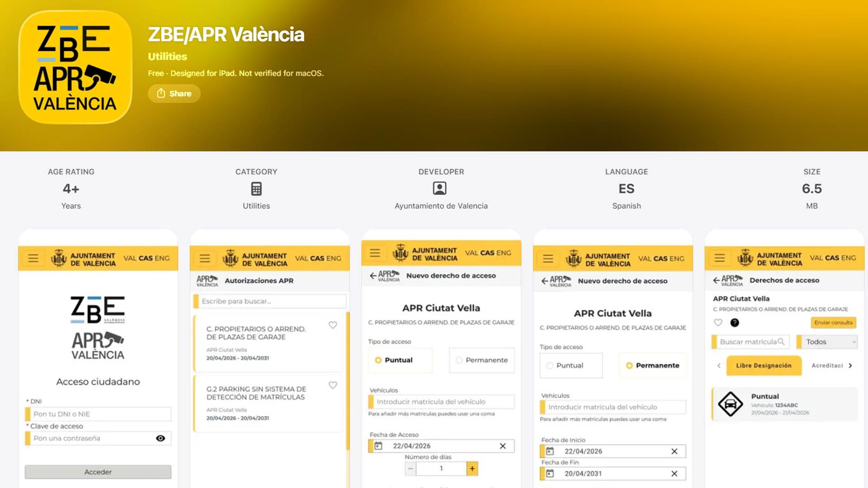Open C. Propietarios o arrend. authorization card
The width and height of the screenshot is (868, 488).
pyautogui.click(x=269, y=343)
